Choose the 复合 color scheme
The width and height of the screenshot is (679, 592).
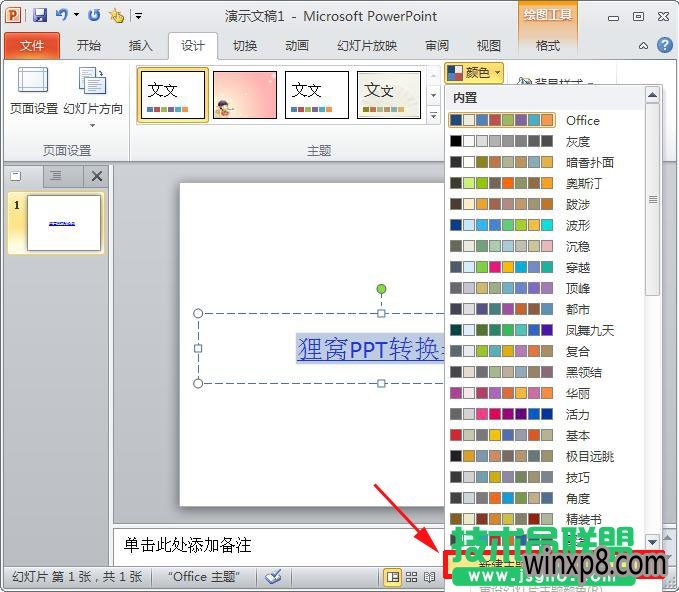coord(544,351)
